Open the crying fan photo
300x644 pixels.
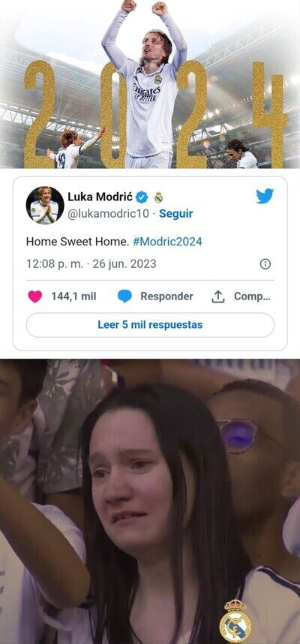[150, 501]
